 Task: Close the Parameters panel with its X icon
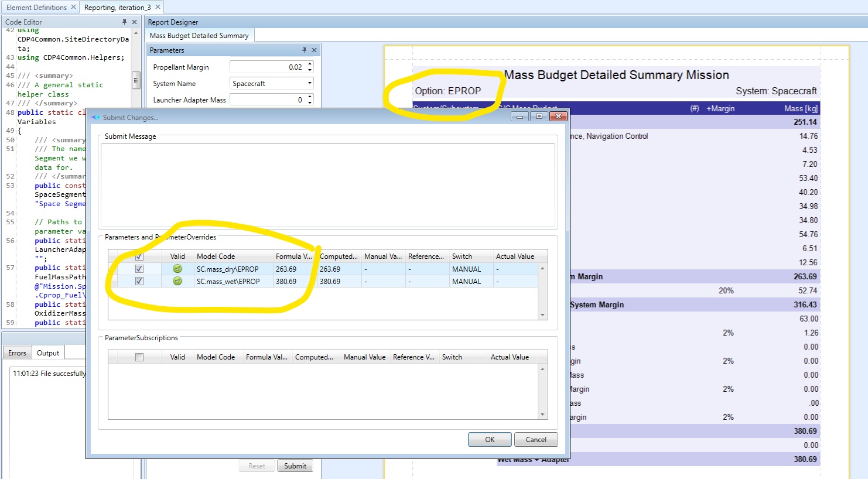point(314,50)
